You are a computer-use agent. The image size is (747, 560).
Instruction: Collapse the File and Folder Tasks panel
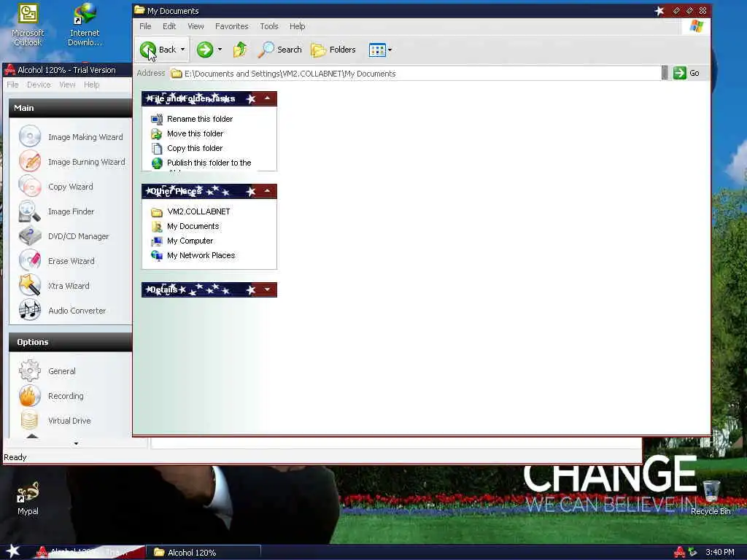click(267, 98)
